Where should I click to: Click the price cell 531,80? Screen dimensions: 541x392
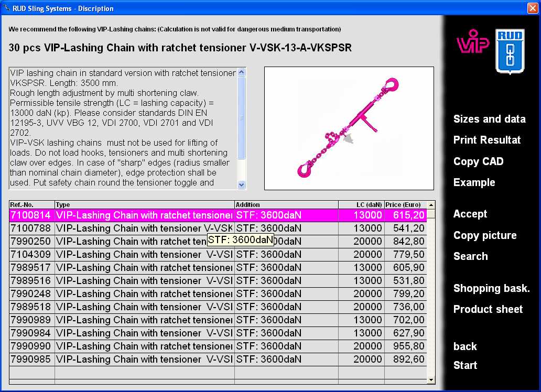(405, 281)
